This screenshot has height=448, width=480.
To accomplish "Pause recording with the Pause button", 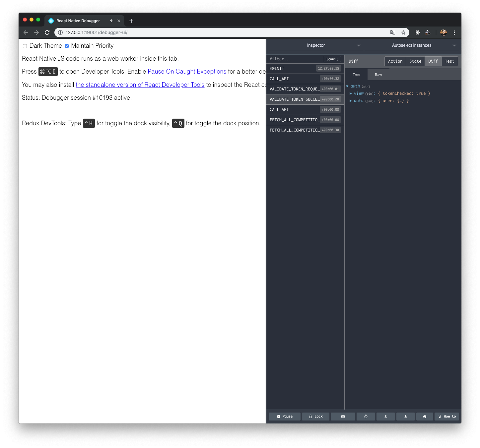I will (x=285, y=417).
